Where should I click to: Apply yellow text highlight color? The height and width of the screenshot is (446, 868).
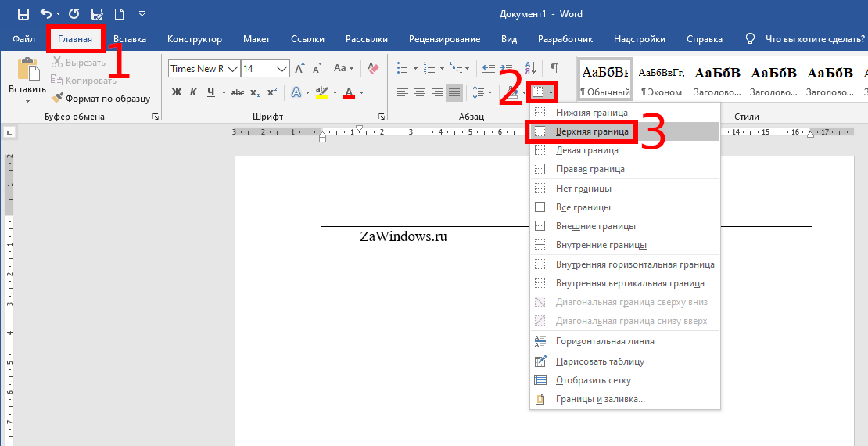pyautogui.click(x=321, y=92)
